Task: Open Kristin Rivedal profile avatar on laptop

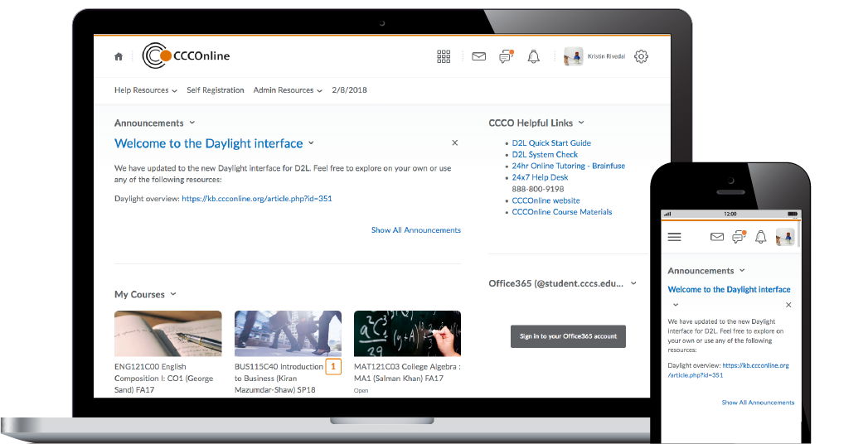Action: [x=574, y=56]
